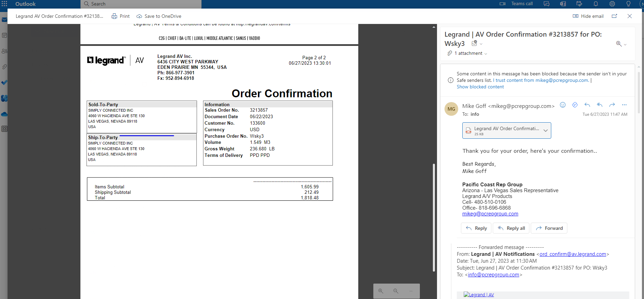Open more options in PDF zoom toolbar
The image size is (644, 299).
[411, 291]
